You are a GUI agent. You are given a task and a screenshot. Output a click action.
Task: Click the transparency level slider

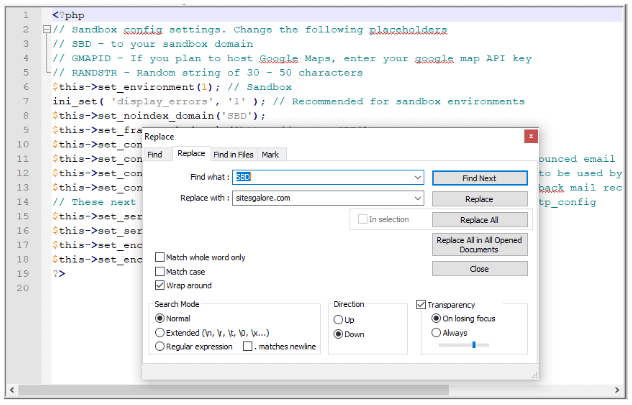click(x=472, y=345)
